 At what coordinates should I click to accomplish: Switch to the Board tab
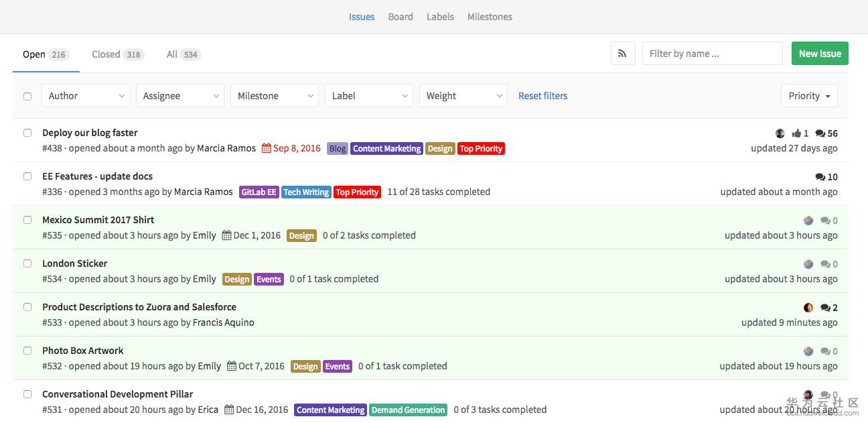point(401,17)
